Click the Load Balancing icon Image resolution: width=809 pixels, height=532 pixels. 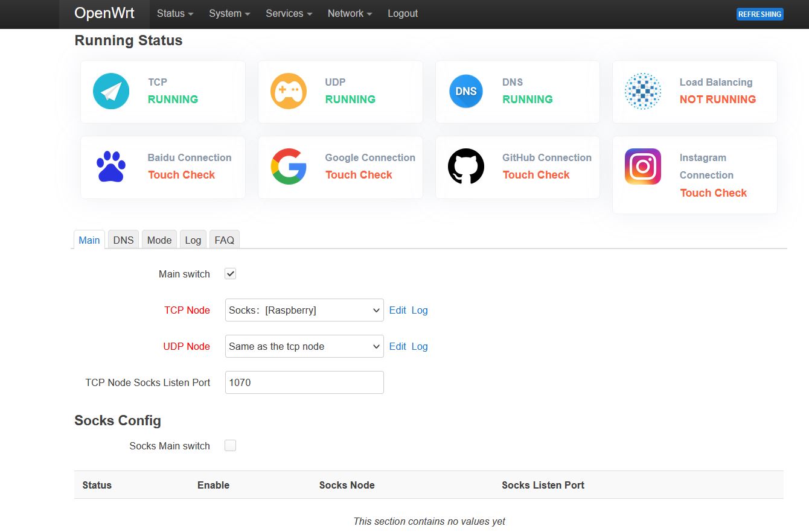coord(642,91)
